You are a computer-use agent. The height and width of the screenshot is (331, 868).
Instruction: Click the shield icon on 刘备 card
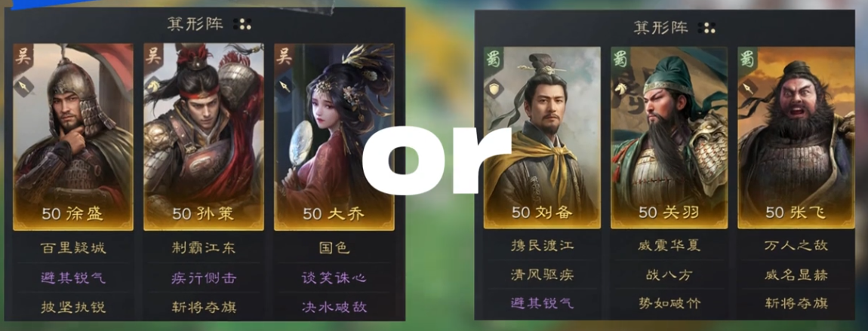[493, 89]
